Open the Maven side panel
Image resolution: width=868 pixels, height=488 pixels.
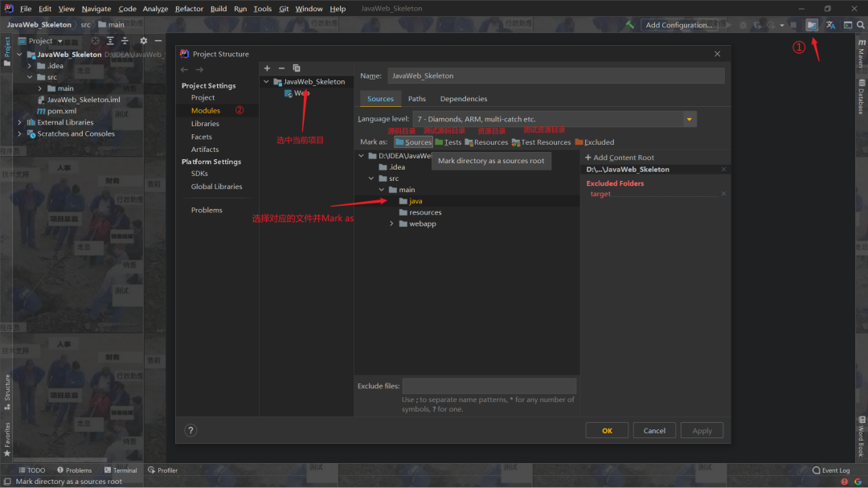point(862,55)
